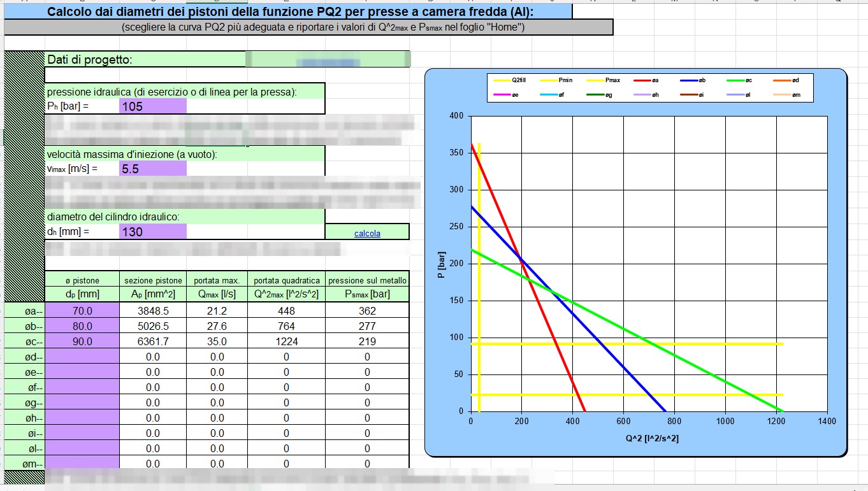
Task: Select the subtitle cell starting 'scegliere la curva PQ2'
Action: pos(308,27)
